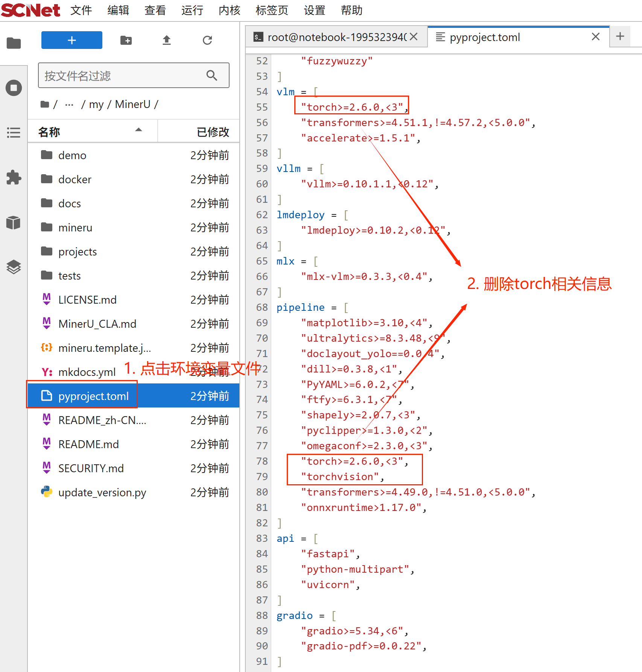Navigate to the 'my' breadcrumb folder

click(96, 105)
